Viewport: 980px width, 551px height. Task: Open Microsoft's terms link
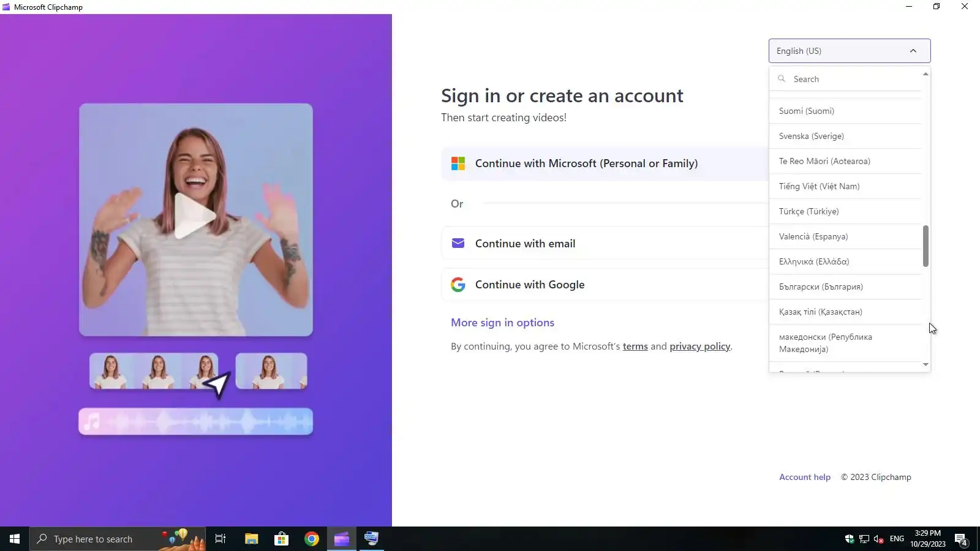coord(635,347)
